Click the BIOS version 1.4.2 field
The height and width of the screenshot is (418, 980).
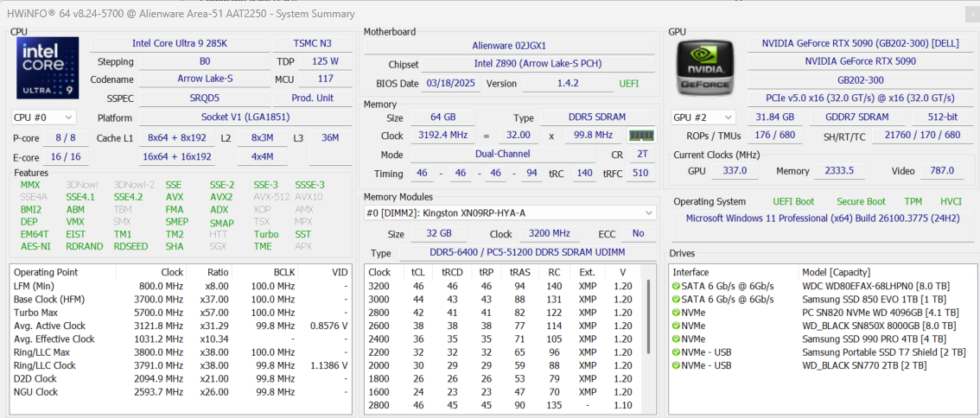pyautogui.click(x=568, y=83)
